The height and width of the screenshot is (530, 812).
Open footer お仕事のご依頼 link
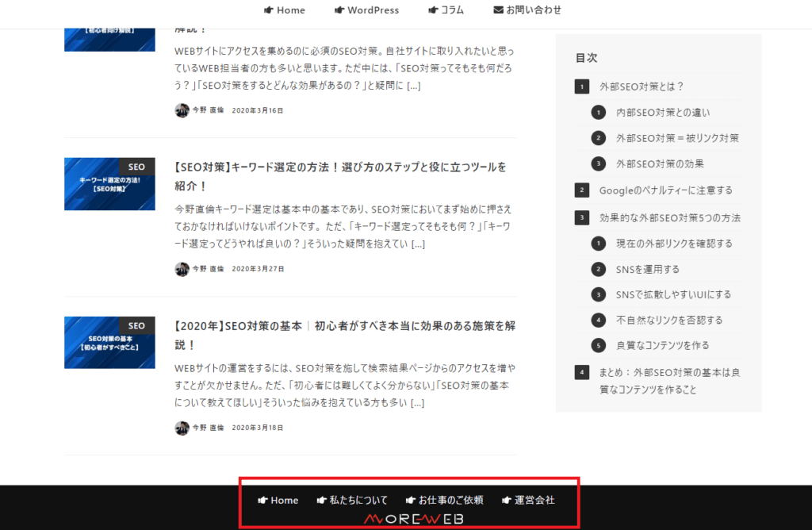coord(450,501)
